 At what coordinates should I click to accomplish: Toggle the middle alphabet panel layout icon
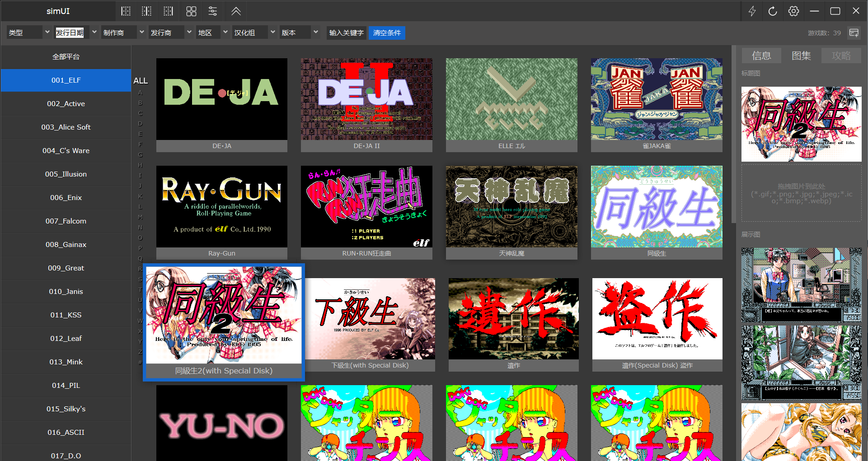click(146, 11)
